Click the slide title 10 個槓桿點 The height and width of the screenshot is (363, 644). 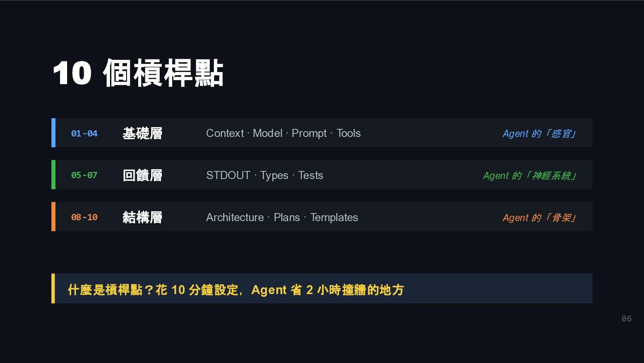click(x=138, y=73)
